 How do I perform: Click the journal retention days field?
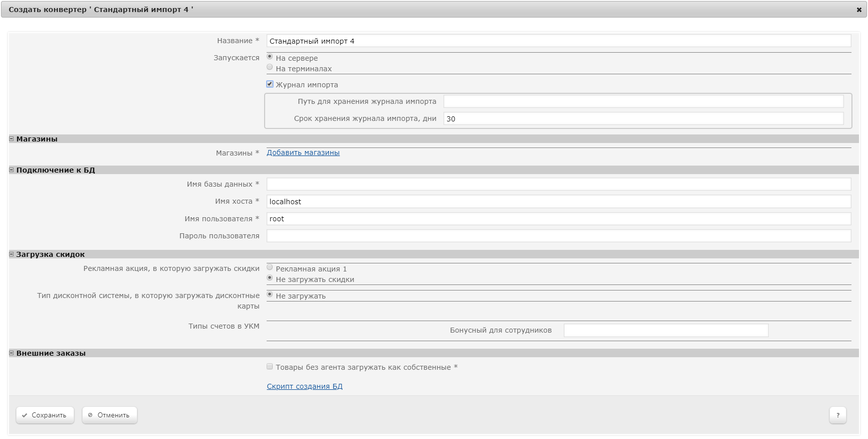click(x=643, y=119)
